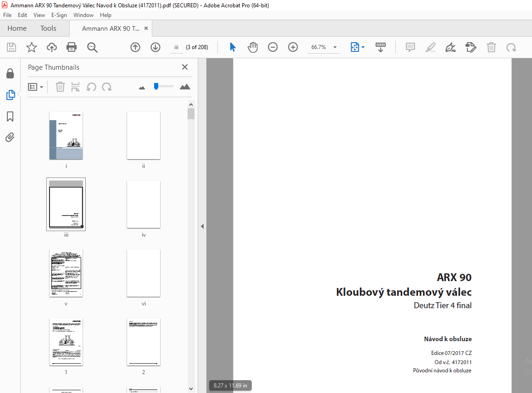This screenshot has width=532, height=393.
Task: Zoom in with plus button
Action: tap(293, 47)
